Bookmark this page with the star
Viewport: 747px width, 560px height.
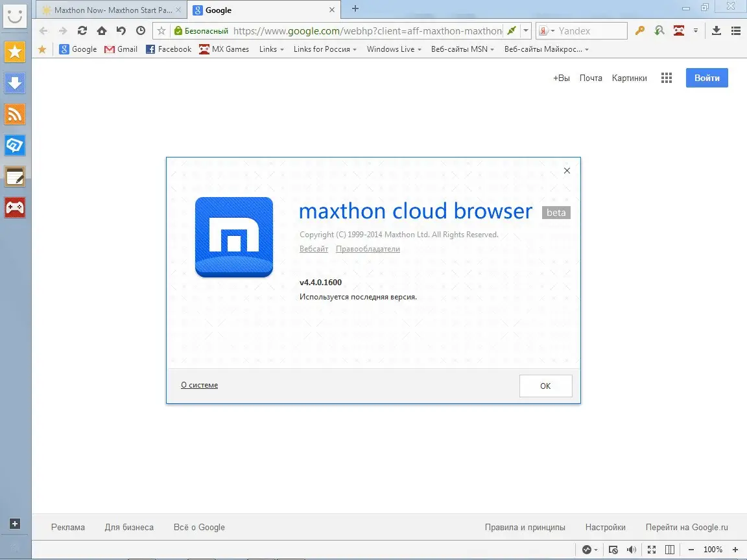coord(161,31)
